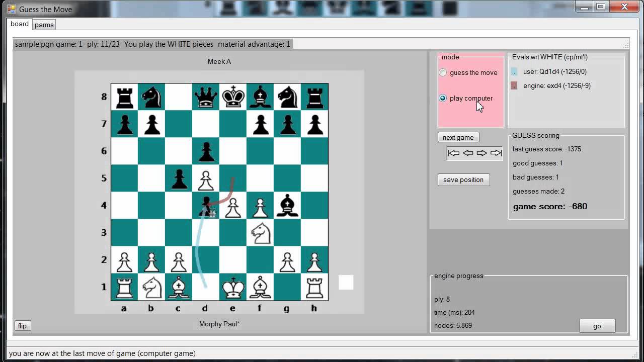Click the 'last guess score: -1375' text
The image size is (644, 362).
point(547,149)
